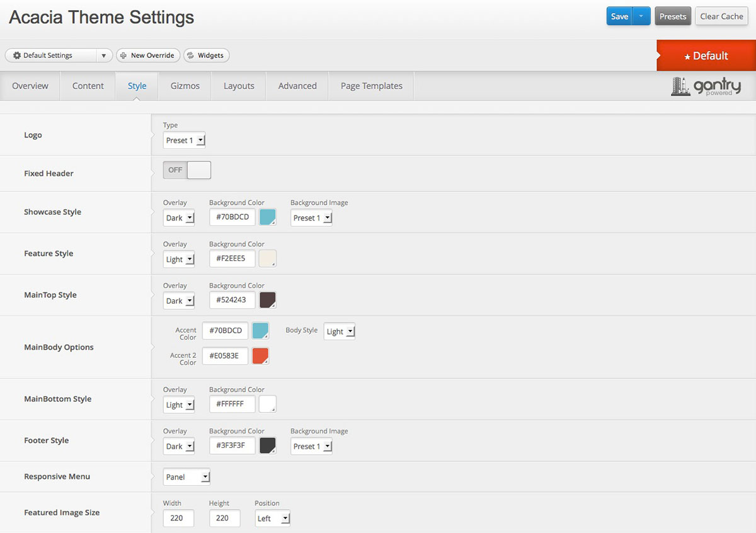
Task: Open the Responsive Menu dropdown
Action: coord(186,477)
